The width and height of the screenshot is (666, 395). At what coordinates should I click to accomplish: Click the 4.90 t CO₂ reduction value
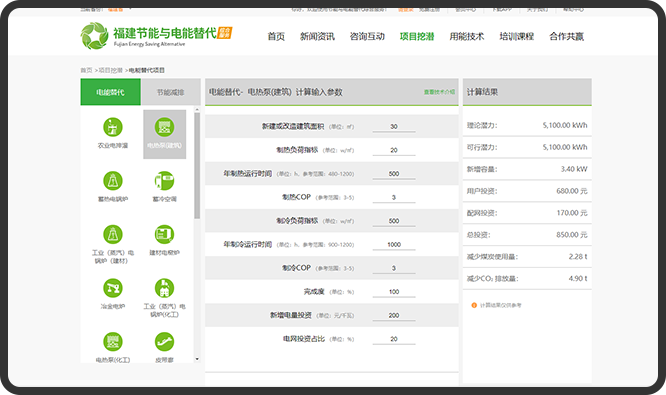point(578,279)
